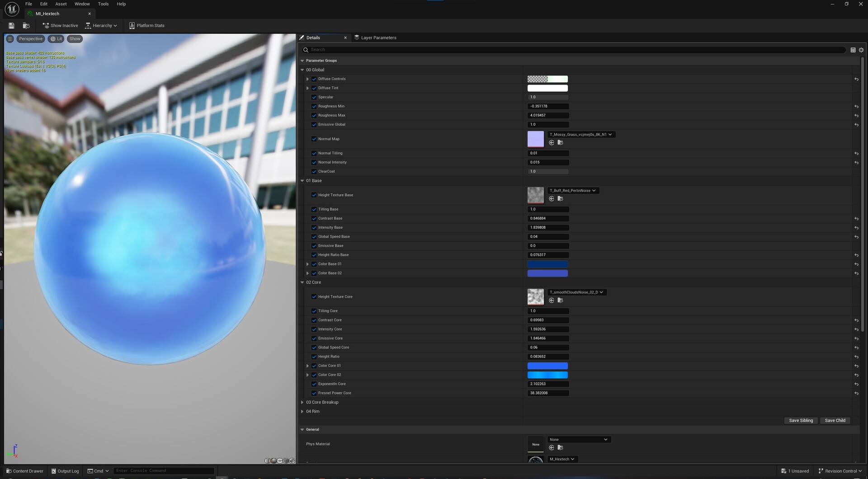868x479 pixels.
Task: Reset Emissive Core to default
Action: [856, 338]
